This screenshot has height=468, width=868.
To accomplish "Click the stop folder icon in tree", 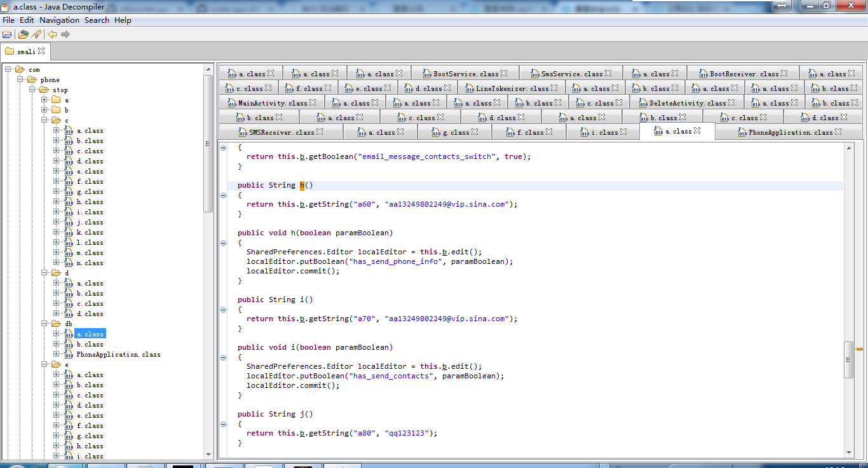I will click(x=44, y=90).
